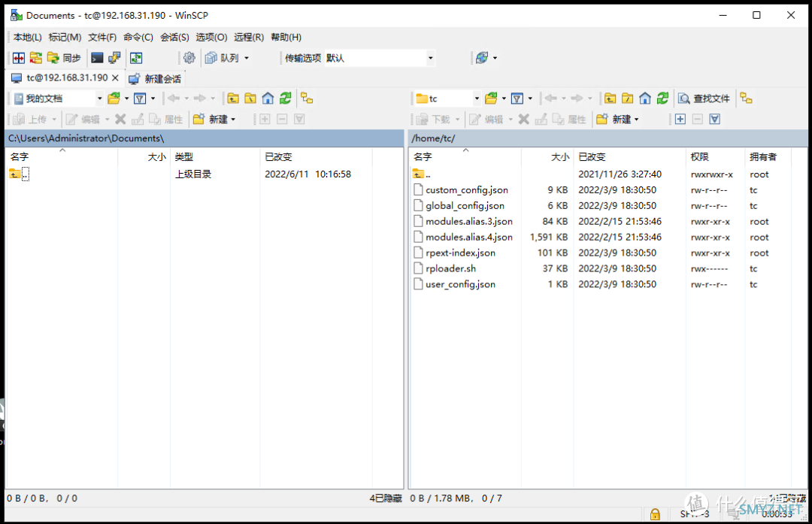Click remote select files plus icon
The height and width of the screenshot is (524, 812).
(x=680, y=120)
